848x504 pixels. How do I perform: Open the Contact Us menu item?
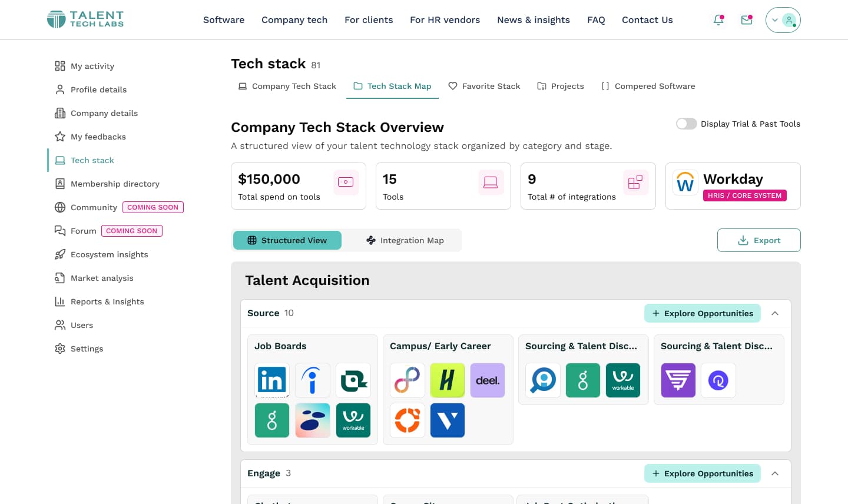(x=647, y=19)
